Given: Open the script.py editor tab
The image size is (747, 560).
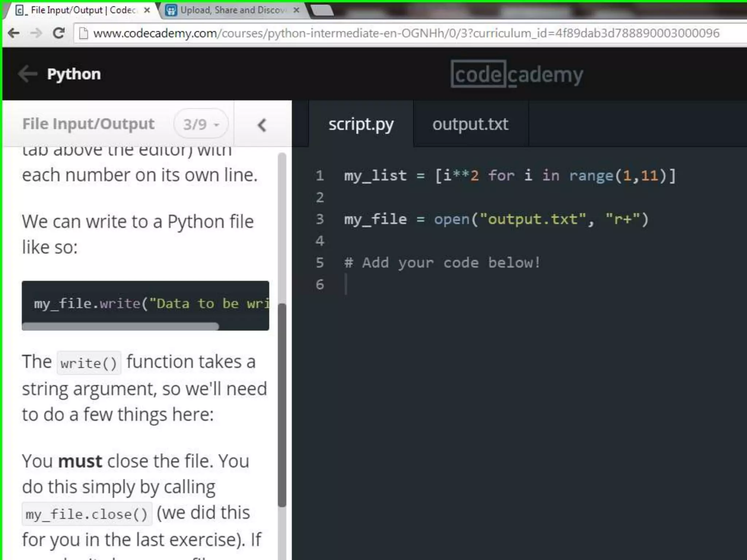Looking at the screenshot, I should [x=361, y=124].
